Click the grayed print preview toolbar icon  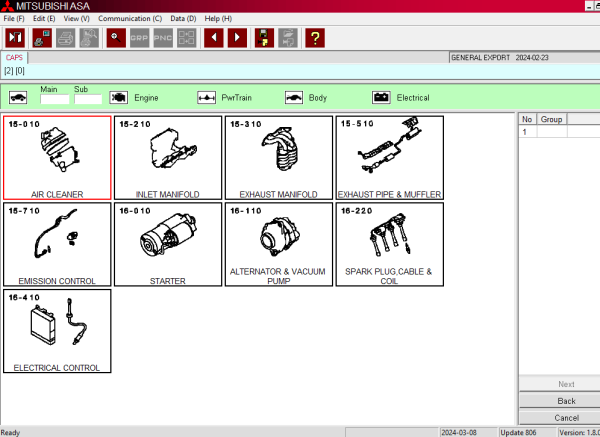[89, 38]
